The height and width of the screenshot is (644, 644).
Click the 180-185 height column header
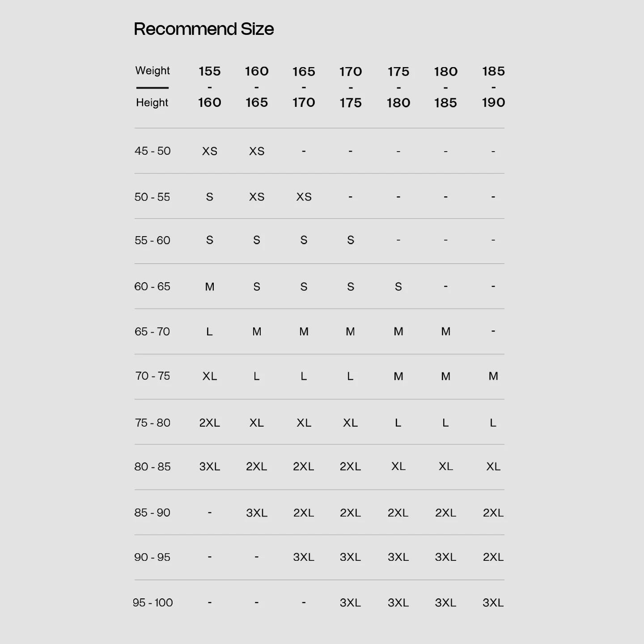coord(446,87)
